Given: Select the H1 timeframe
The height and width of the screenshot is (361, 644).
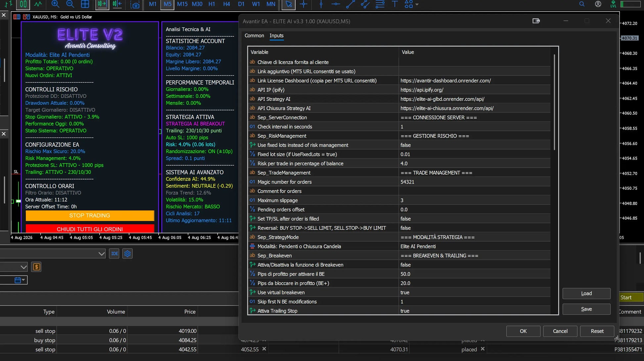Looking at the screenshot, I should pos(211,4).
